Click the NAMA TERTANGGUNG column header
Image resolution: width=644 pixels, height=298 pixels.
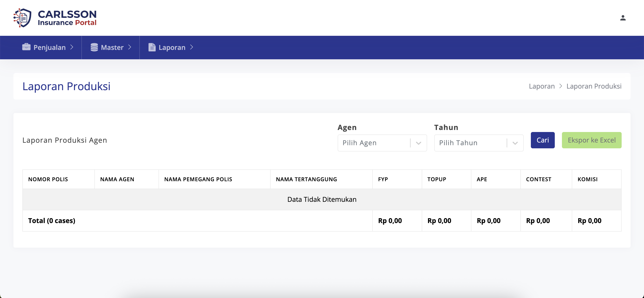point(321,179)
